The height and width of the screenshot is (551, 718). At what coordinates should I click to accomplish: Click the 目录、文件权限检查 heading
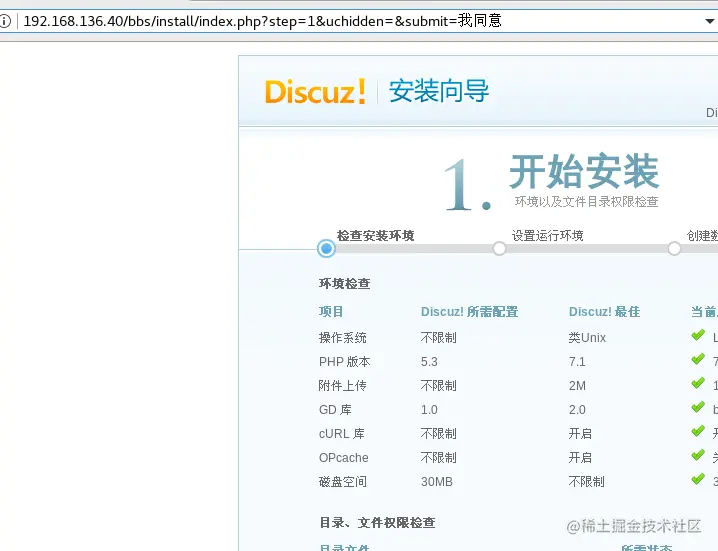point(377,523)
